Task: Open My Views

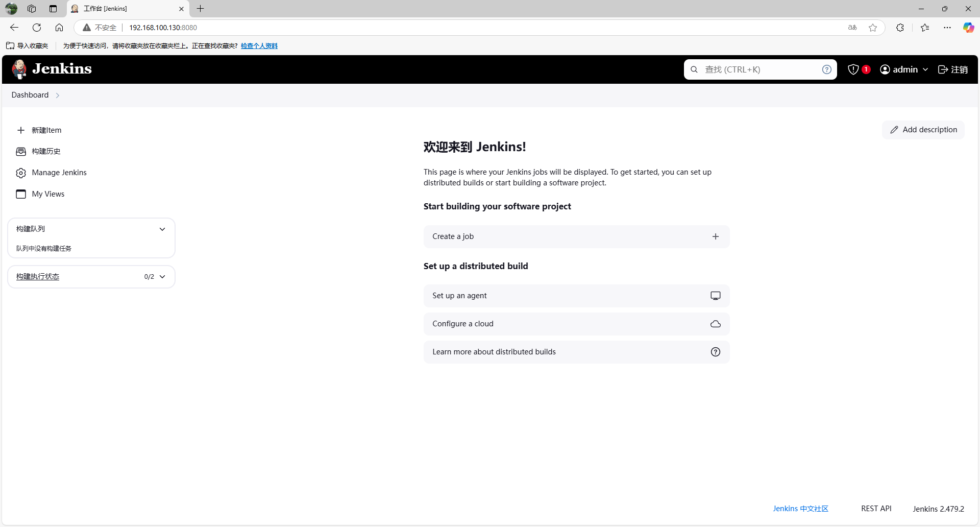Action: tap(48, 194)
